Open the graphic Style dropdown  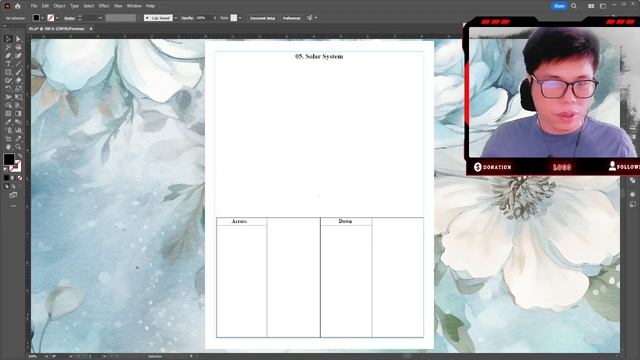[240, 18]
